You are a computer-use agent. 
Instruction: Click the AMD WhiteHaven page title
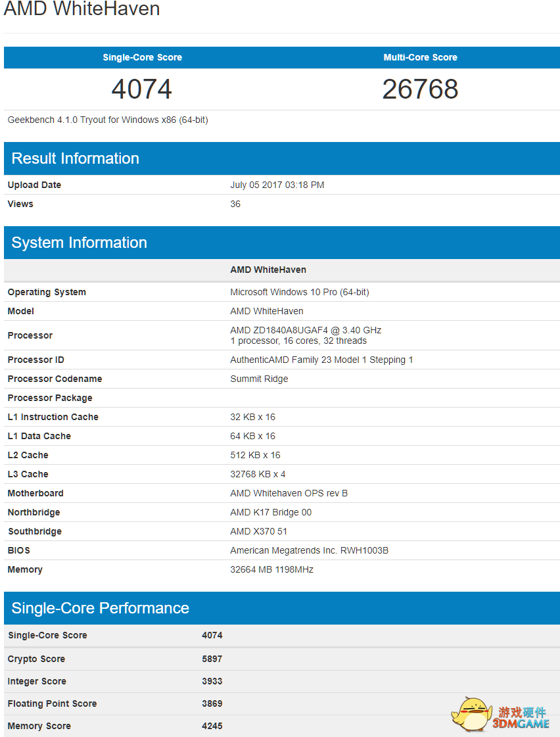(82, 9)
